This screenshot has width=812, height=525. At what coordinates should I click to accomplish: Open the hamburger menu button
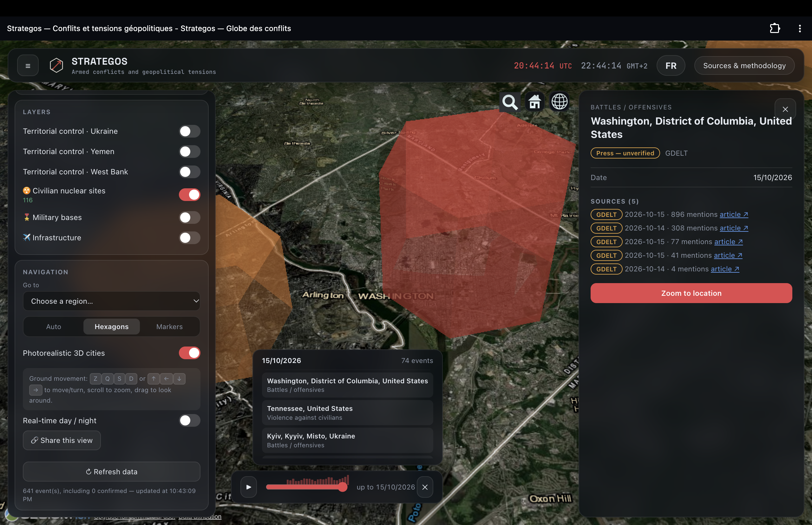point(28,66)
